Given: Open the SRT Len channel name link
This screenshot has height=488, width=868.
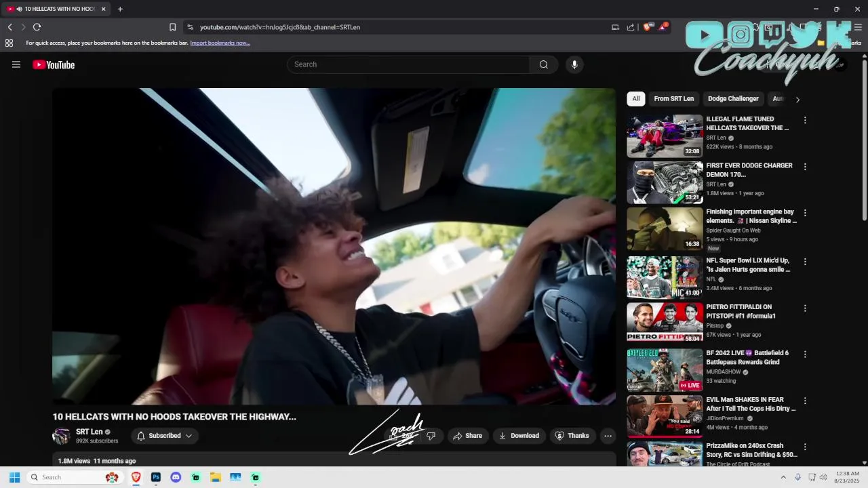Looking at the screenshot, I should pos(90,432).
